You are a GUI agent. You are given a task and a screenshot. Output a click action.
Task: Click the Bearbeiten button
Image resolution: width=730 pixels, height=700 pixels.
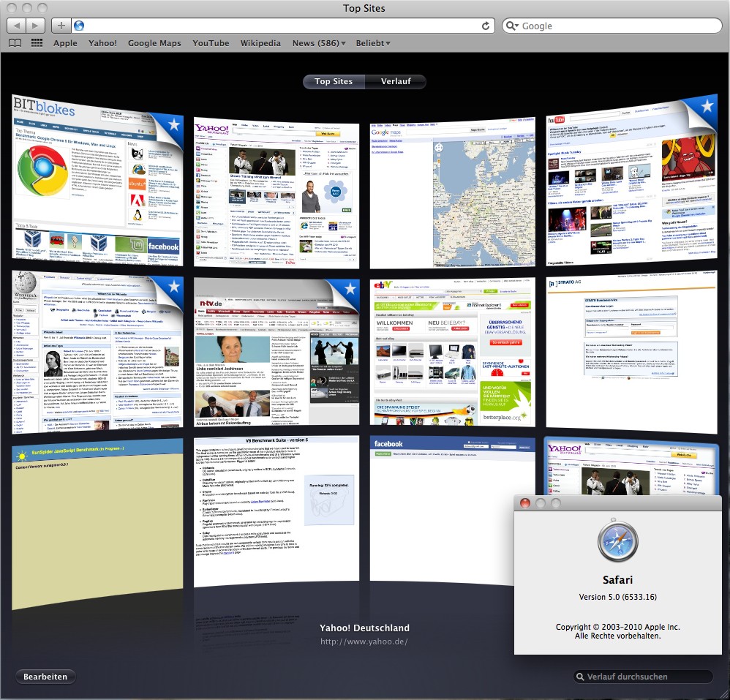click(x=45, y=677)
